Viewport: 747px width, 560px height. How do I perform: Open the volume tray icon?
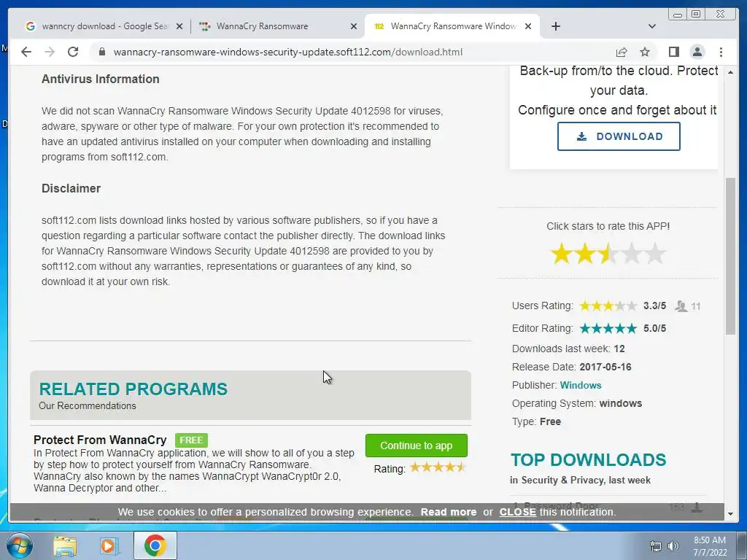pos(673,546)
